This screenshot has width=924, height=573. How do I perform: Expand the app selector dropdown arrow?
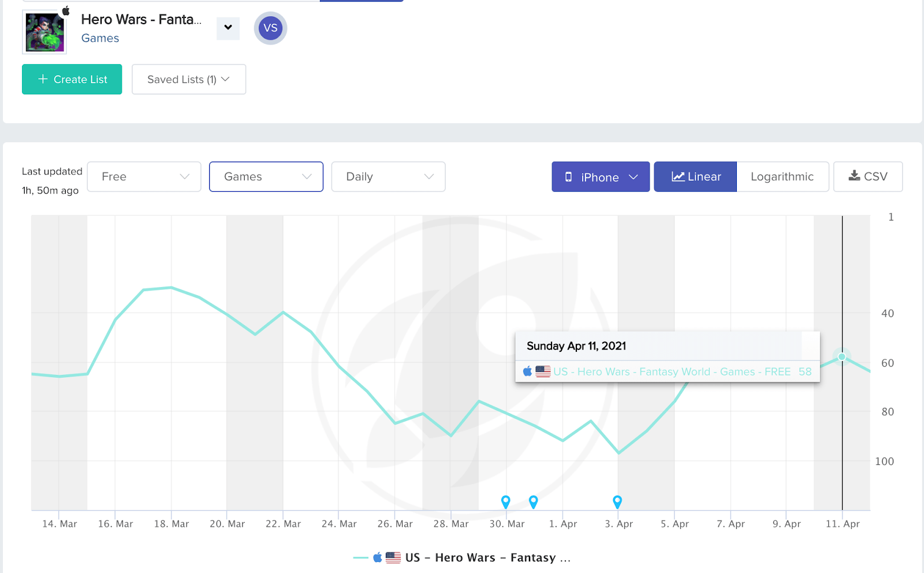point(228,28)
